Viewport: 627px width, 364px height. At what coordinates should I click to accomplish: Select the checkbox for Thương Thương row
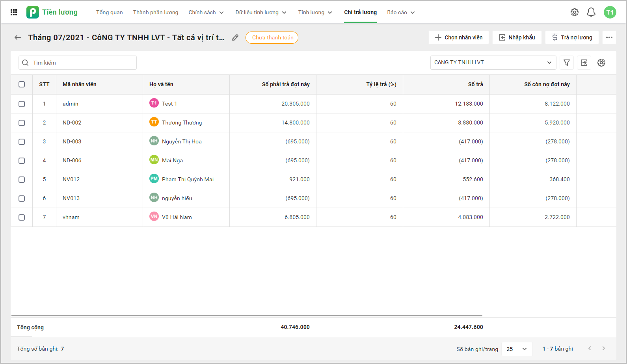click(22, 123)
